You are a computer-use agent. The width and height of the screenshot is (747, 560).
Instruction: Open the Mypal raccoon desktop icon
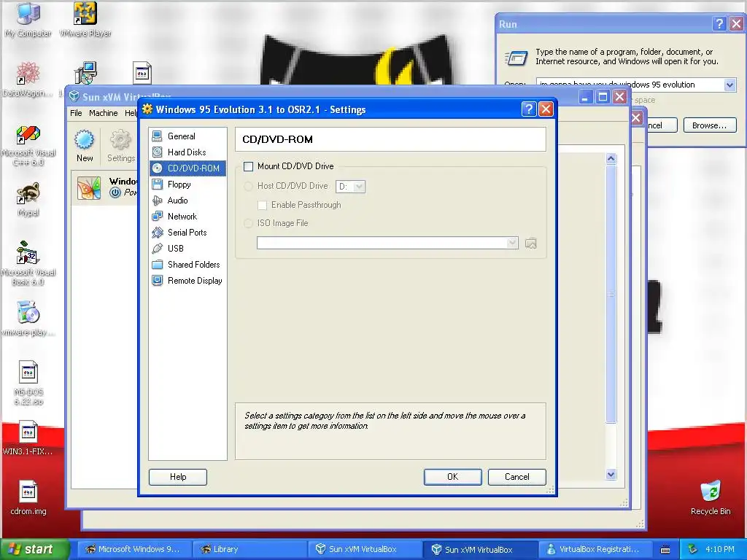pyautogui.click(x=28, y=199)
